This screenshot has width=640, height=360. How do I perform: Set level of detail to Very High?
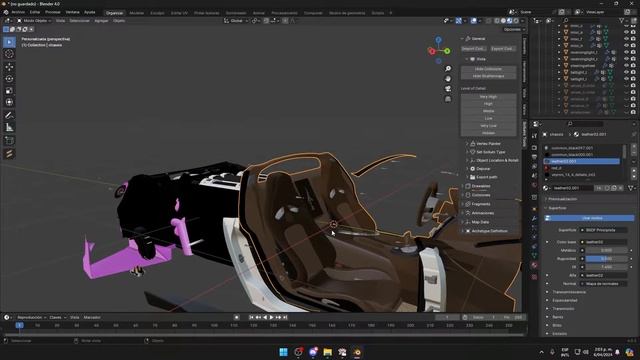point(488,97)
